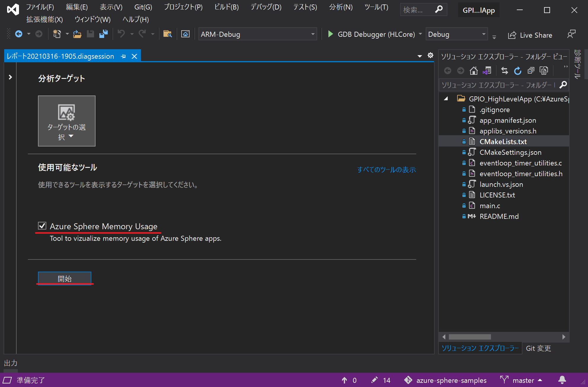Click the Refresh icon in Solution Explorer

tap(517, 71)
